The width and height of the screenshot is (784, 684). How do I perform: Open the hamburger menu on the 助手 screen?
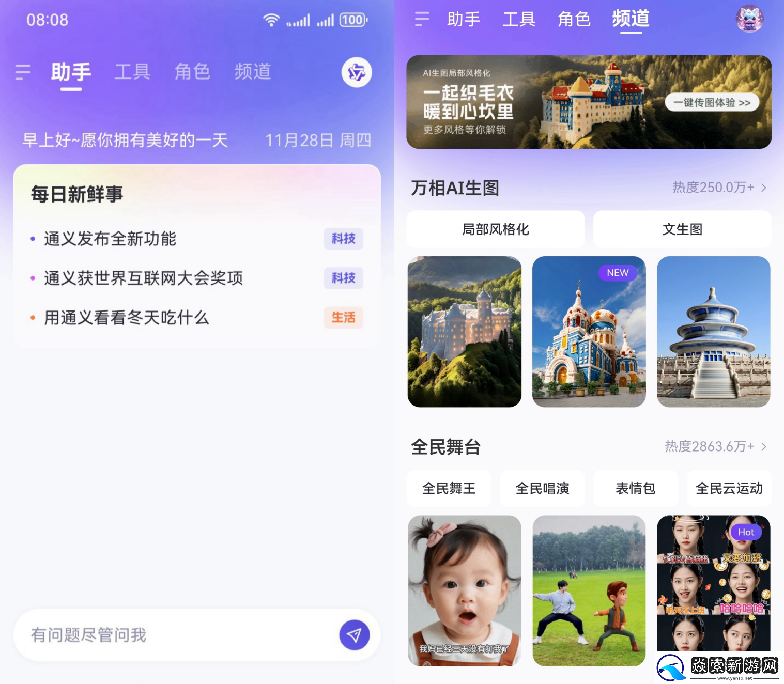click(23, 72)
